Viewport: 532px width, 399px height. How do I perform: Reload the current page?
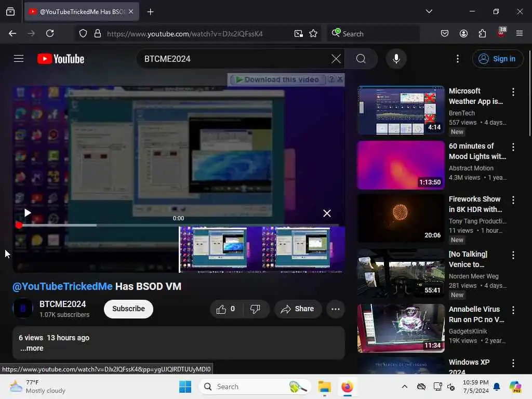tap(50, 33)
